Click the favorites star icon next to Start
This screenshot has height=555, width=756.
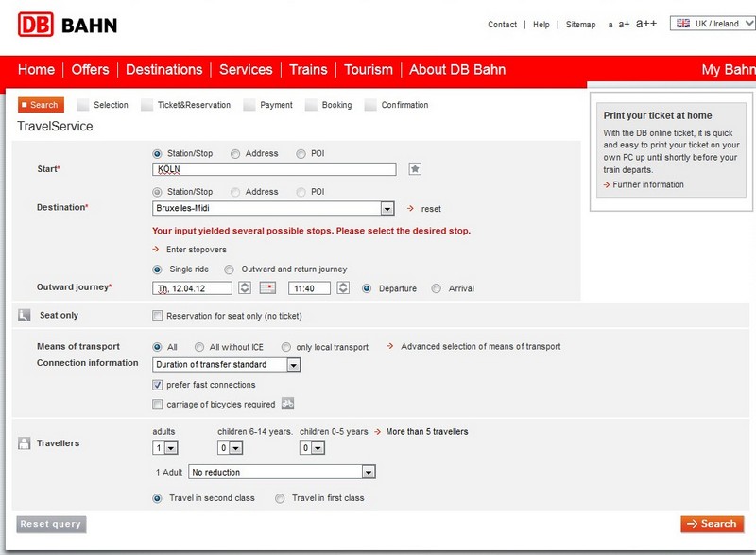[x=415, y=169]
